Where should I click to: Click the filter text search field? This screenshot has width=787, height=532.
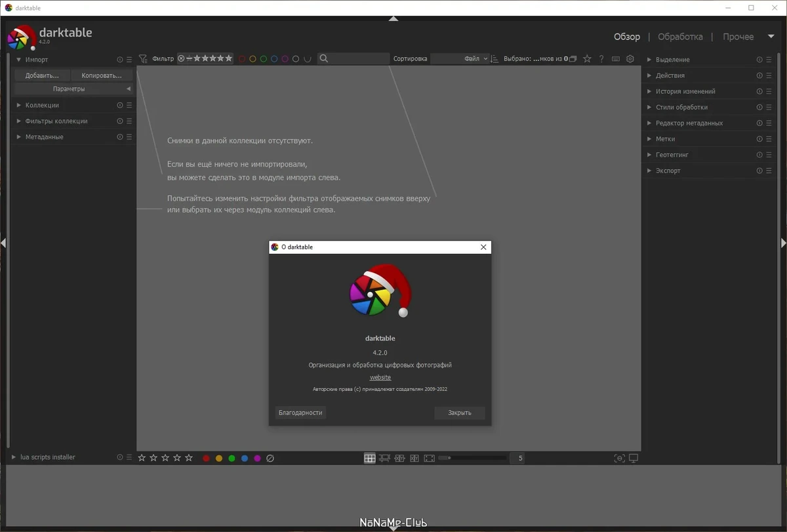(x=353, y=58)
